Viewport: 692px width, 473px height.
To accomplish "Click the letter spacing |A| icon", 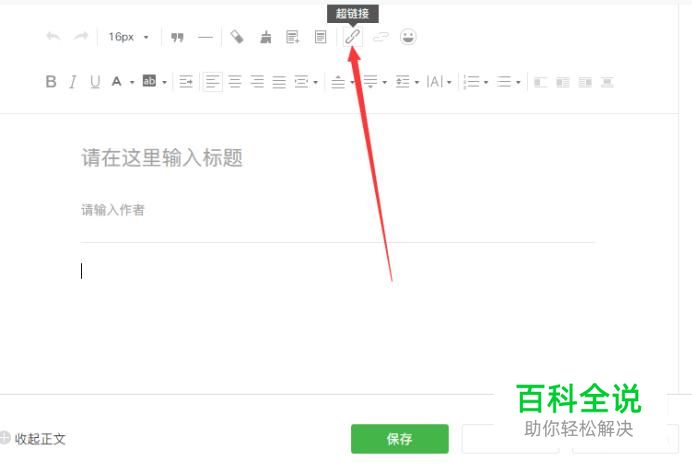I will coord(435,82).
